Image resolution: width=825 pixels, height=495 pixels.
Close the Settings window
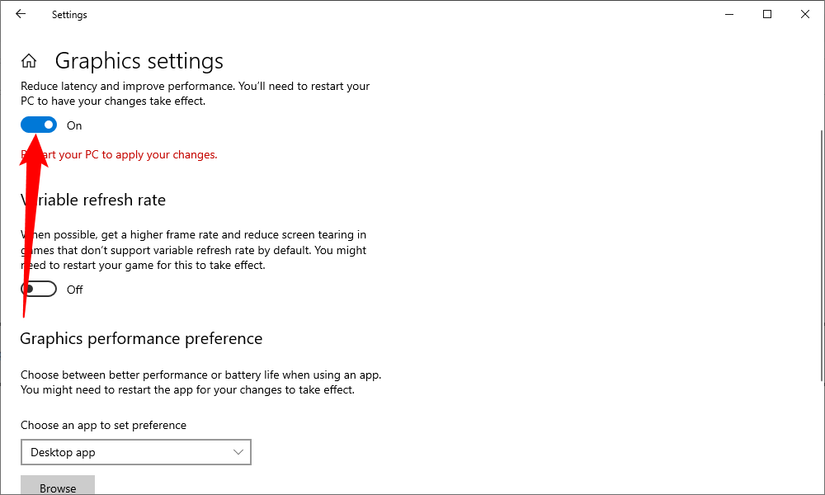805,14
